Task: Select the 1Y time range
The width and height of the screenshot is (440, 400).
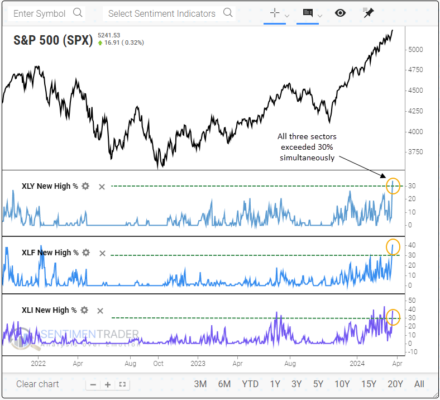Action: tap(275, 384)
